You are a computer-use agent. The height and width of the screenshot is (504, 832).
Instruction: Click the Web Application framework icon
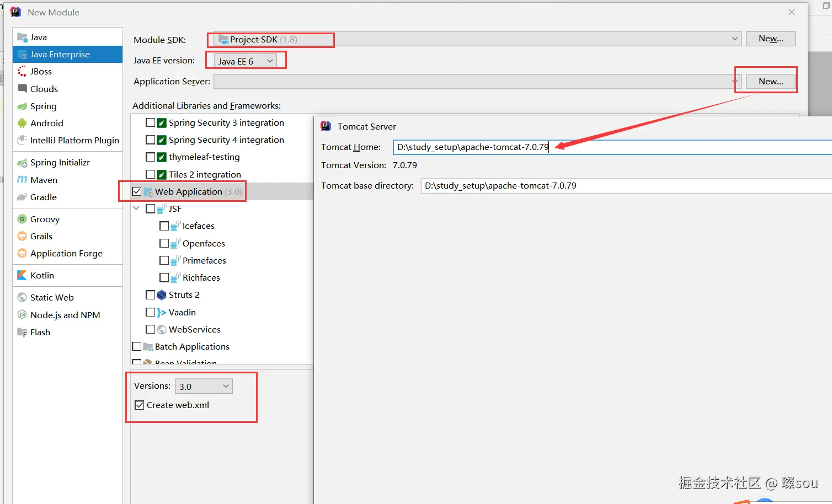[x=148, y=192]
